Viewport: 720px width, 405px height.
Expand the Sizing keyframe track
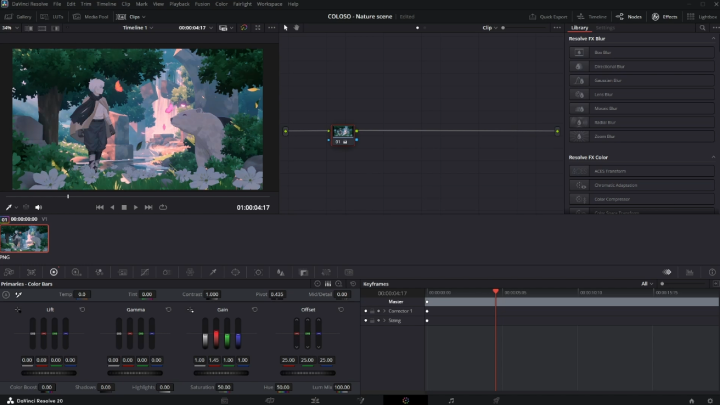click(384, 321)
